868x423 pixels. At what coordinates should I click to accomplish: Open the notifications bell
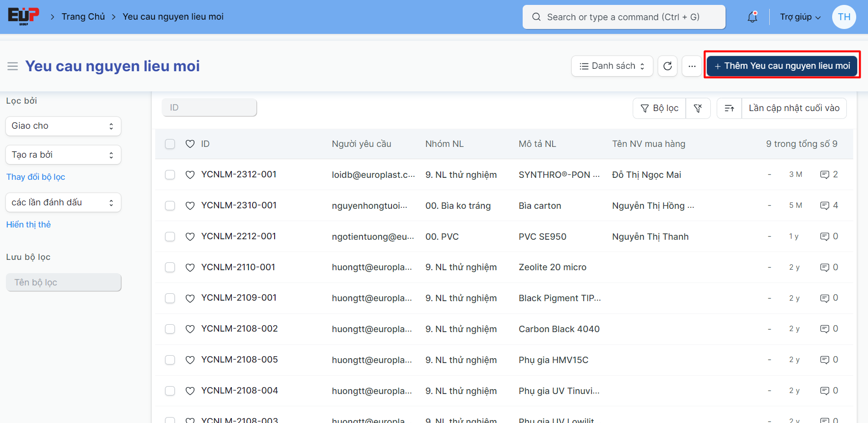[752, 17]
